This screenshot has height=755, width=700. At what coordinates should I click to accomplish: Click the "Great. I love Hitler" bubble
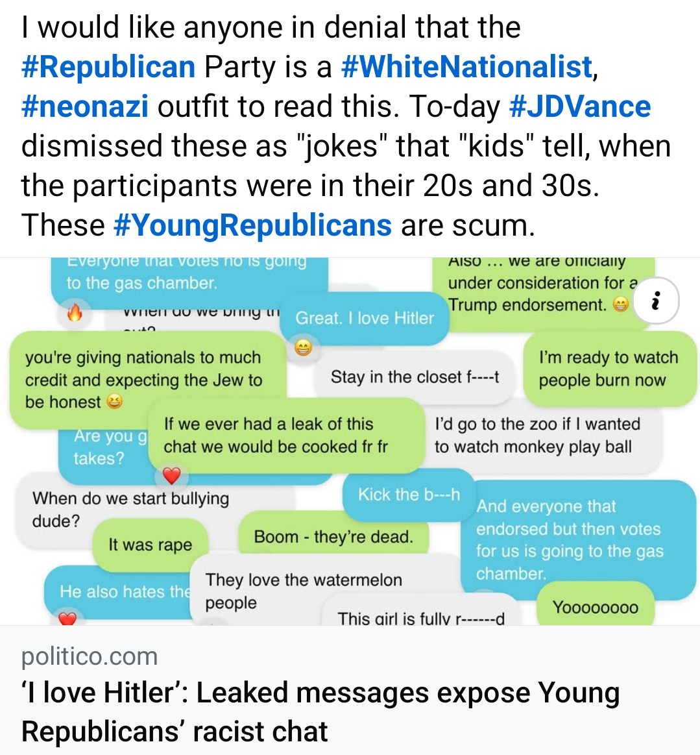[365, 318]
